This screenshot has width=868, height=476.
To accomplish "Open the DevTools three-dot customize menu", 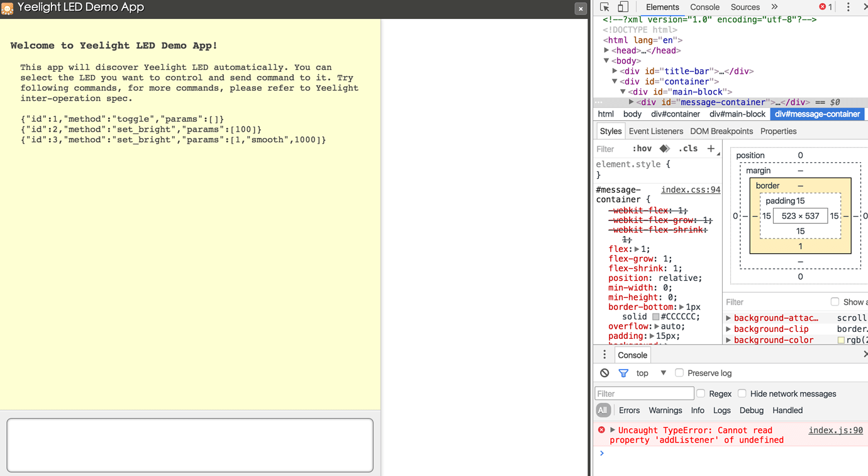I will (848, 7).
